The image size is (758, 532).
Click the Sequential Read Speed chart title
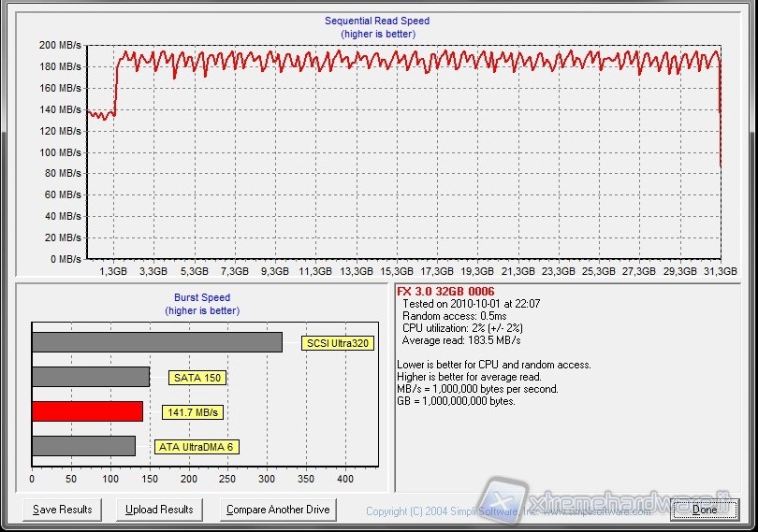[377, 21]
